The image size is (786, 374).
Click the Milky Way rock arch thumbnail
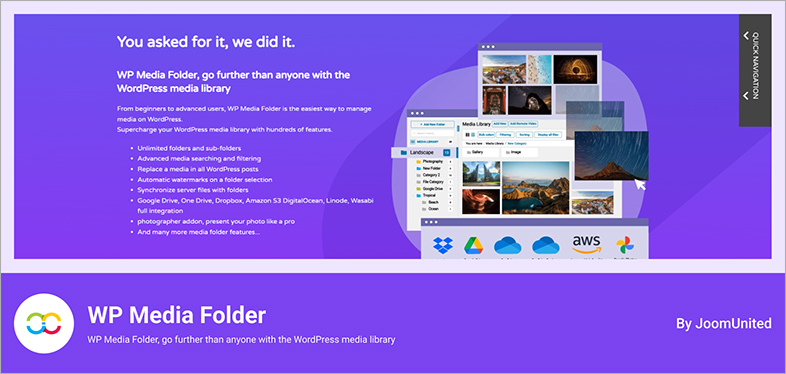[529, 100]
